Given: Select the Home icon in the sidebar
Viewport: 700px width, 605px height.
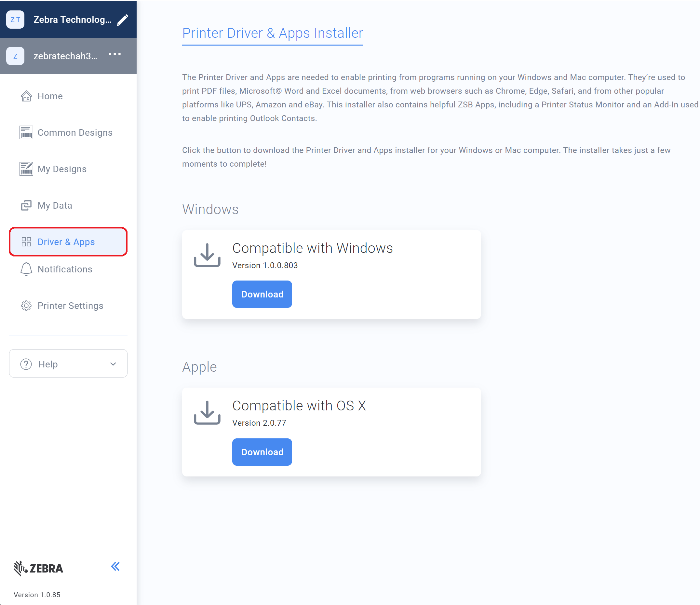Looking at the screenshot, I should pos(26,96).
